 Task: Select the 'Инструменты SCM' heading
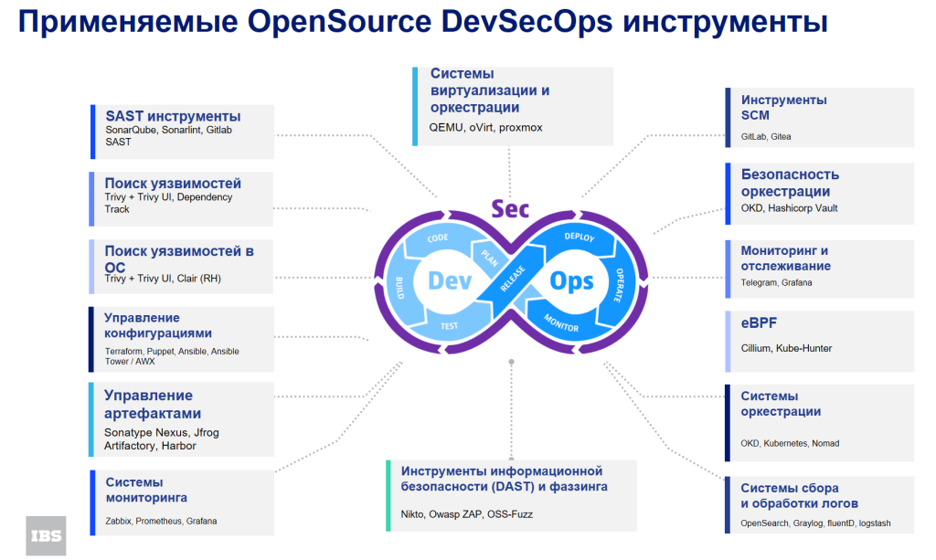point(783,108)
